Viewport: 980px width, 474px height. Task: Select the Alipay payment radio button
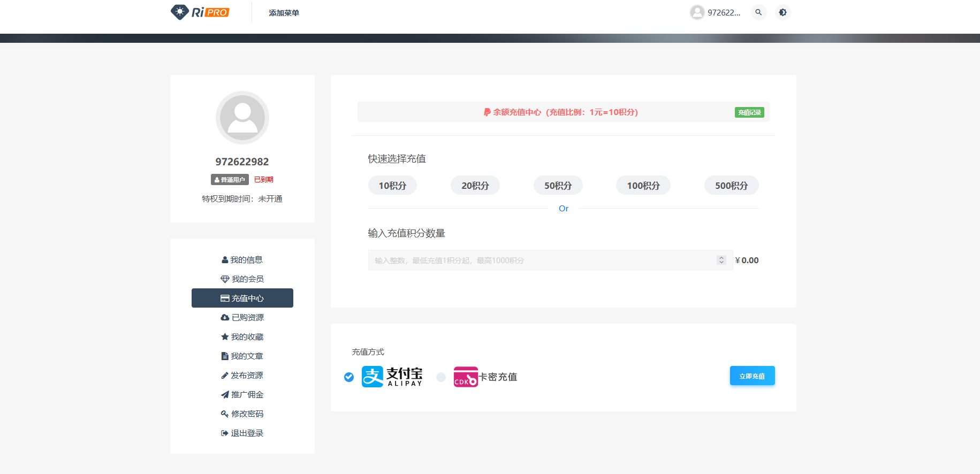(349, 377)
